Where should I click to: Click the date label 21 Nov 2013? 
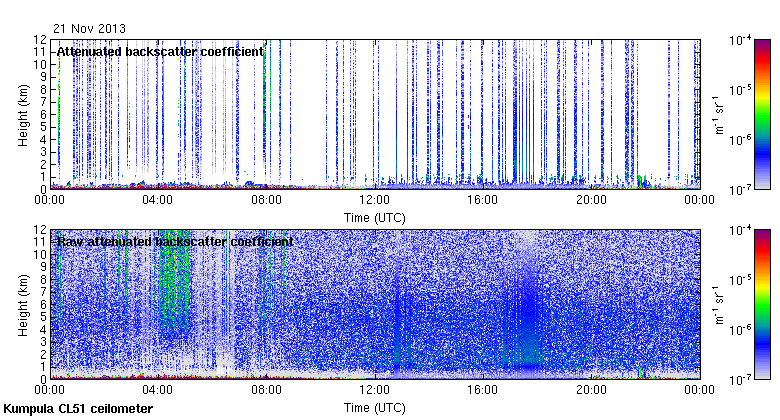90,29
